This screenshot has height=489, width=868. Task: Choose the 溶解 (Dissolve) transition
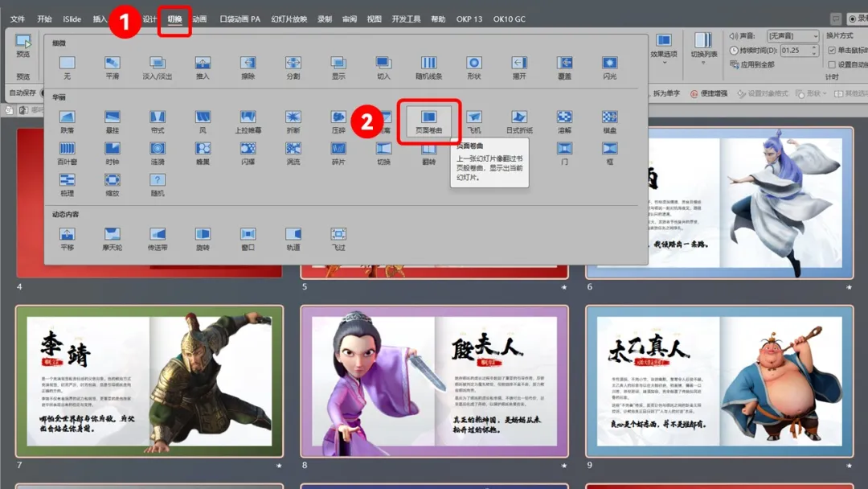[x=565, y=121]
